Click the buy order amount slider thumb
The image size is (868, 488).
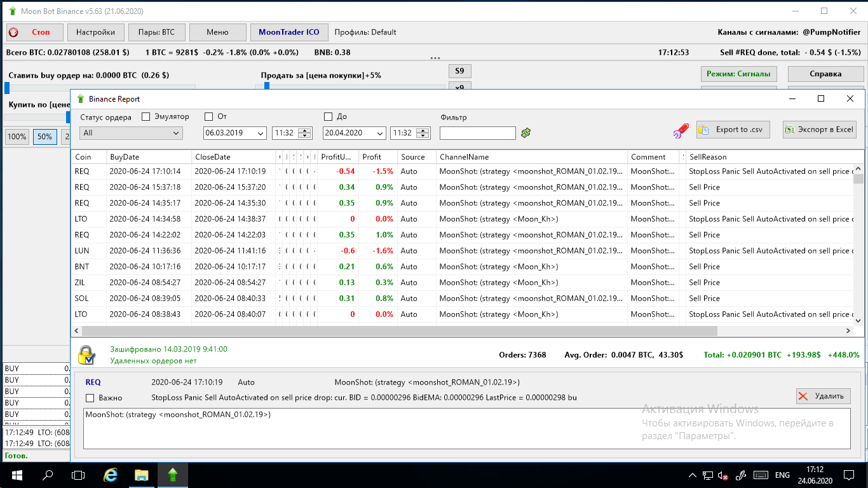tap(7, 88)
